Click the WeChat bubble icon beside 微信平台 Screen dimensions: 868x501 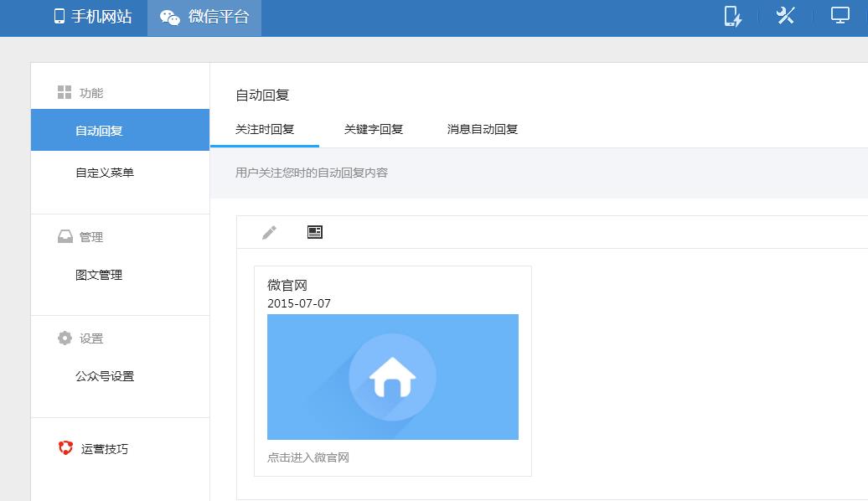coord(170,18)
